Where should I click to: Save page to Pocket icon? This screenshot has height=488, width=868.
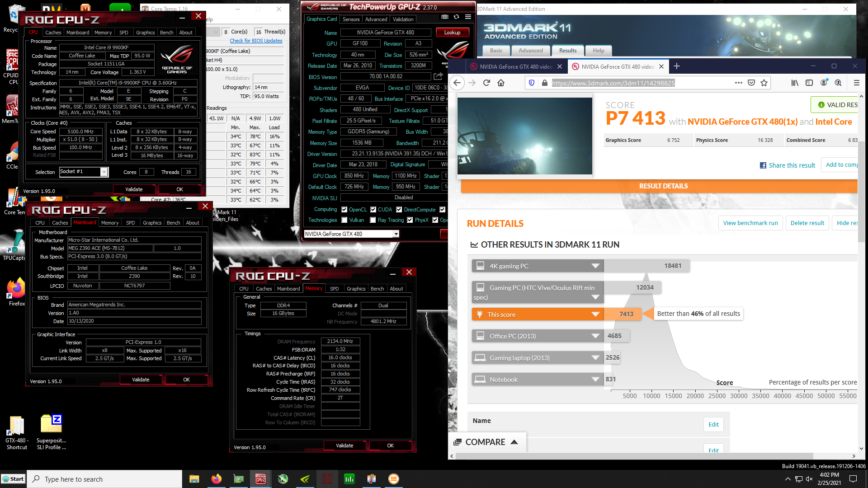pos(751,83)
